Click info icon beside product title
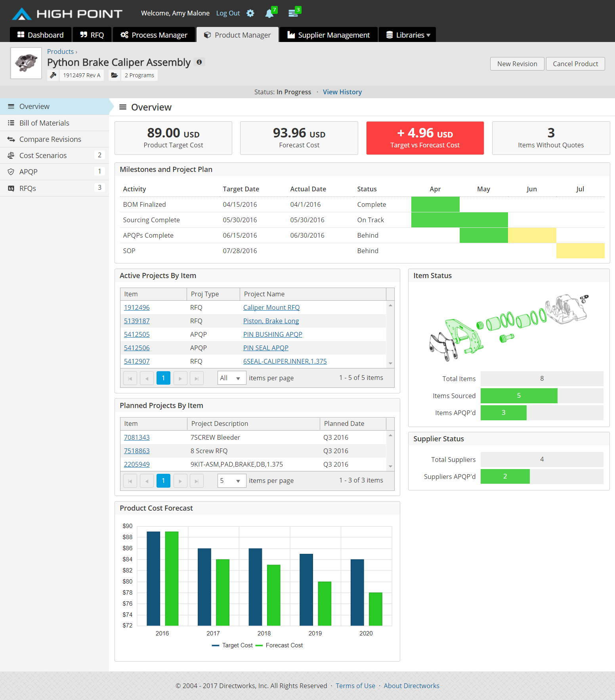 coord(199,62)
